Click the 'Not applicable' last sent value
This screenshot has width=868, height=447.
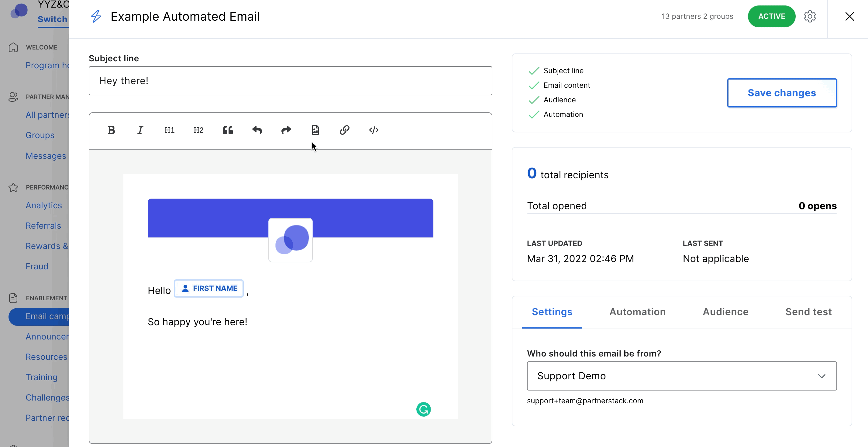tap(716, 259)
